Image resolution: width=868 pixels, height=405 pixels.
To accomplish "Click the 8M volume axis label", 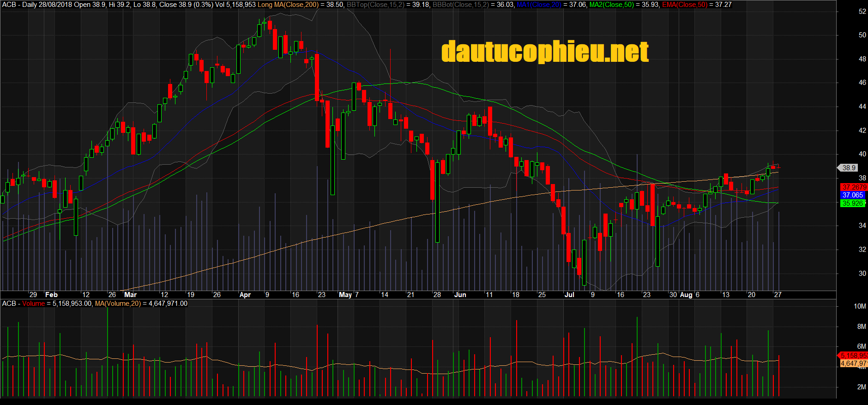I will (x=862, y=327).
